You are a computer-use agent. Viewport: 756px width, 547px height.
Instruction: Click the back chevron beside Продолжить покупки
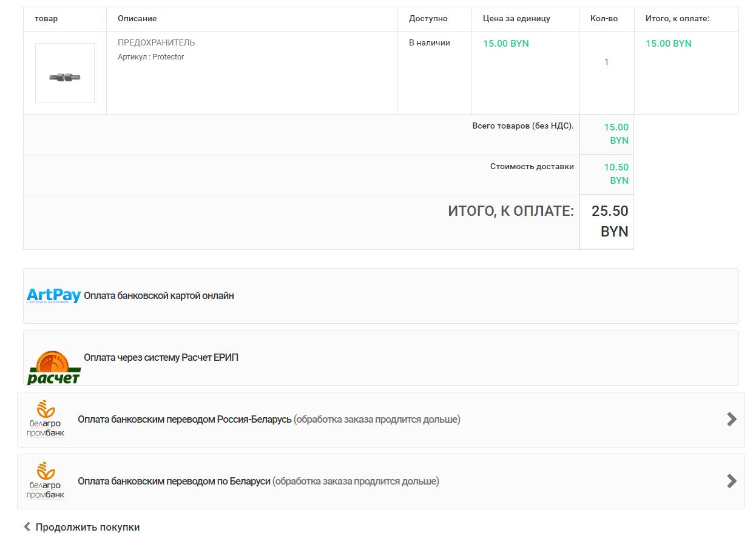27,527
